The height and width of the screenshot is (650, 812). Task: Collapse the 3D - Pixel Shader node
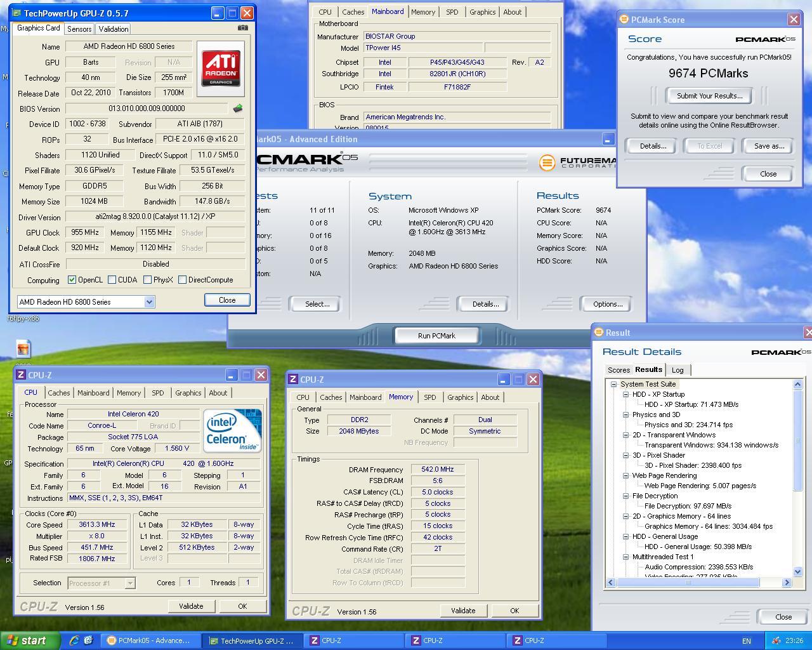[625, 455]
